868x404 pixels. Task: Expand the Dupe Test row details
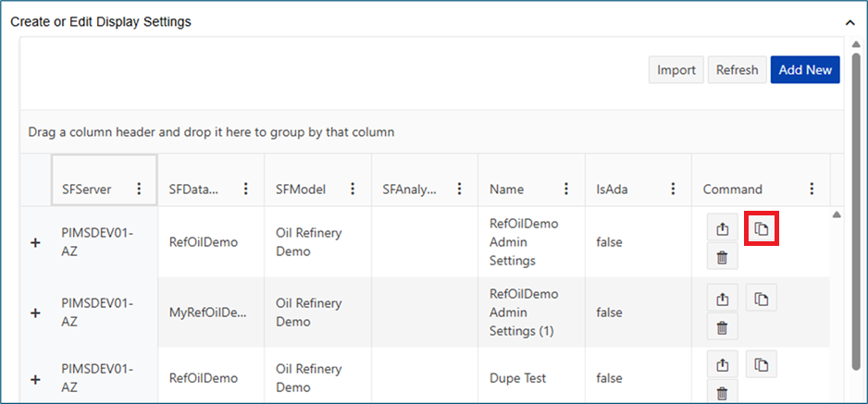pos(36,378)
